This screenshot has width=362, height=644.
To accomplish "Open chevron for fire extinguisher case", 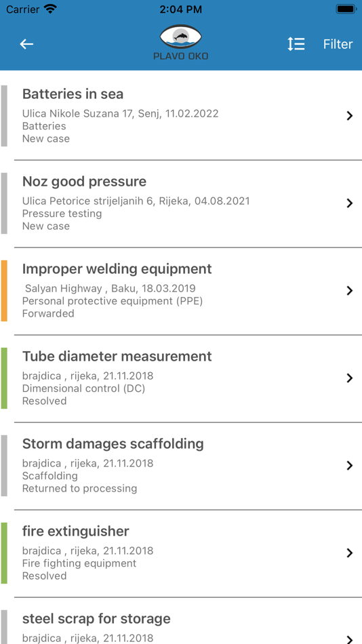I will pyautogui.click(x=350, y=552).
